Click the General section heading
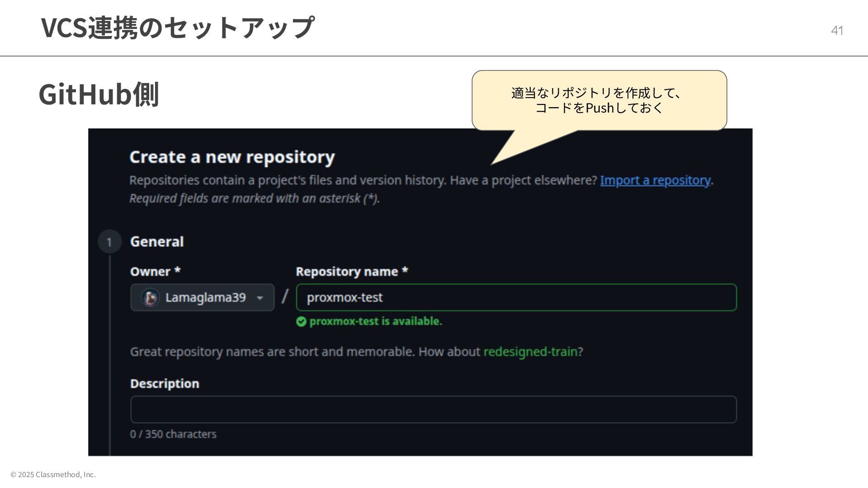Viewport: 868px width, 488px height. coord(157,242)
